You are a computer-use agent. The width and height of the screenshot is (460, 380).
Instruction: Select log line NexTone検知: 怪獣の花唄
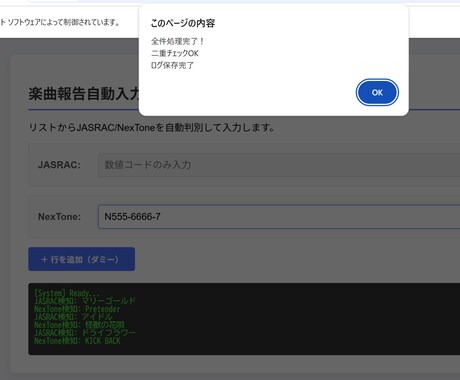point(79,325)
